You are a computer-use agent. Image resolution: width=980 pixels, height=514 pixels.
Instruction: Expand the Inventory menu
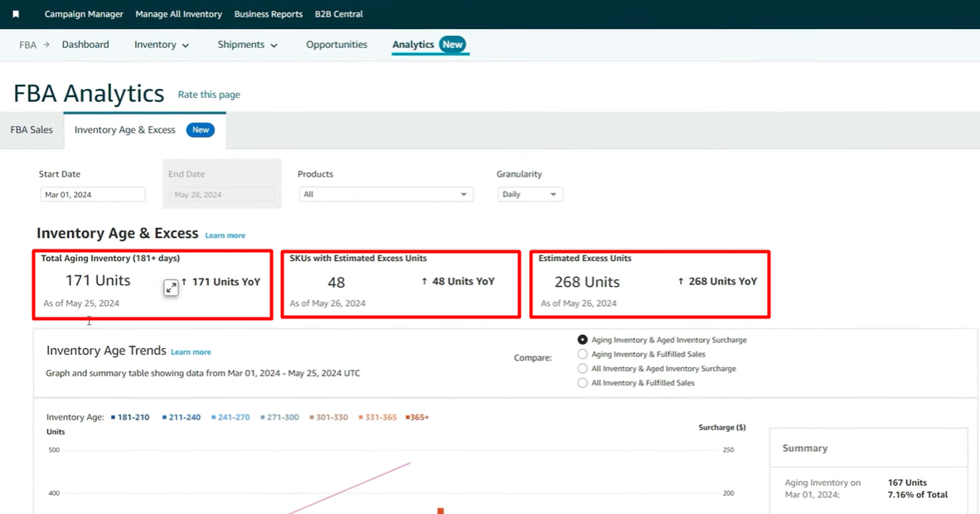[161, 45]
